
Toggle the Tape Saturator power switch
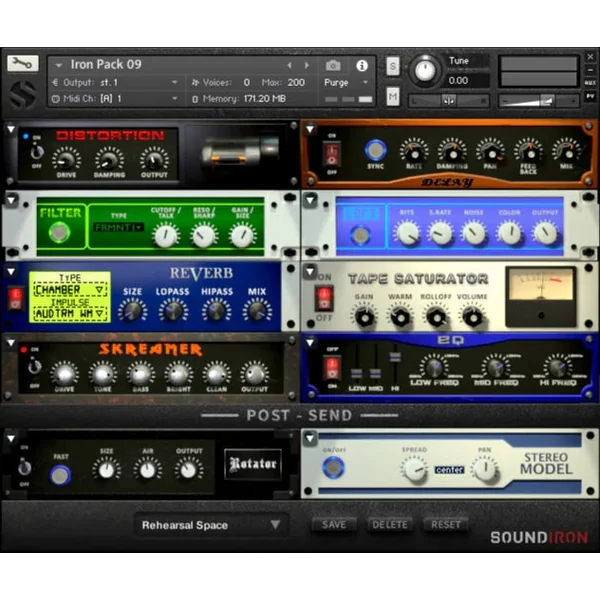point(324,298)
